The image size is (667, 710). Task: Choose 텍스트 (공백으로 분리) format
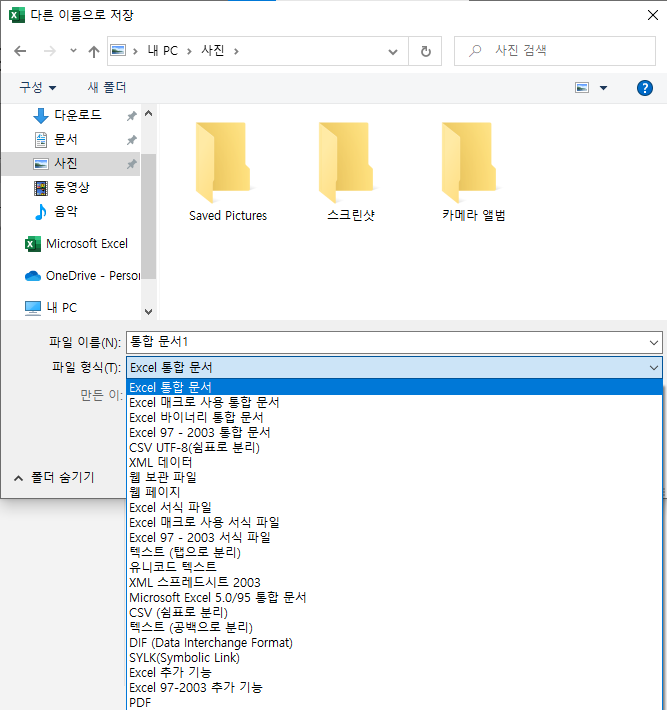pyautogui.click(x=394, y=627)
